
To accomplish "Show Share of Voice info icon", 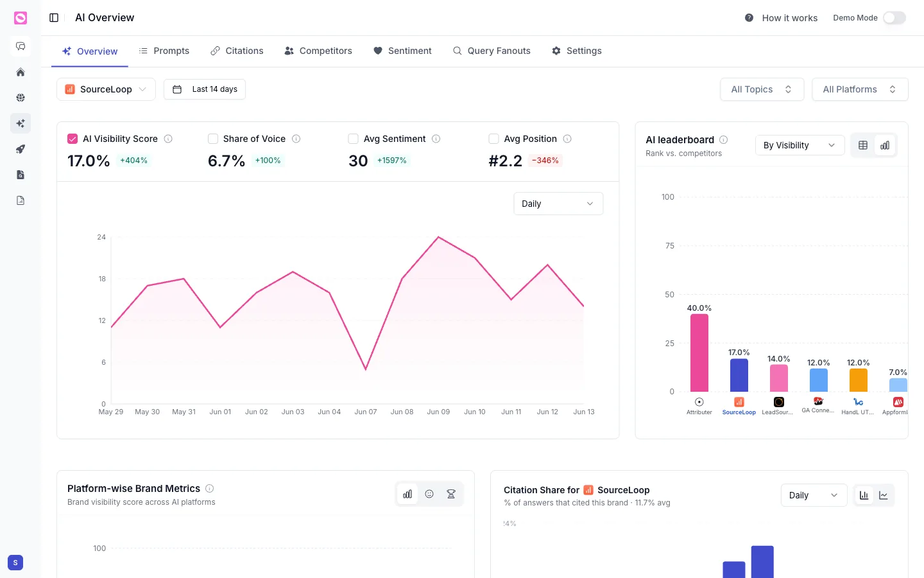I will tap(296, 139).
